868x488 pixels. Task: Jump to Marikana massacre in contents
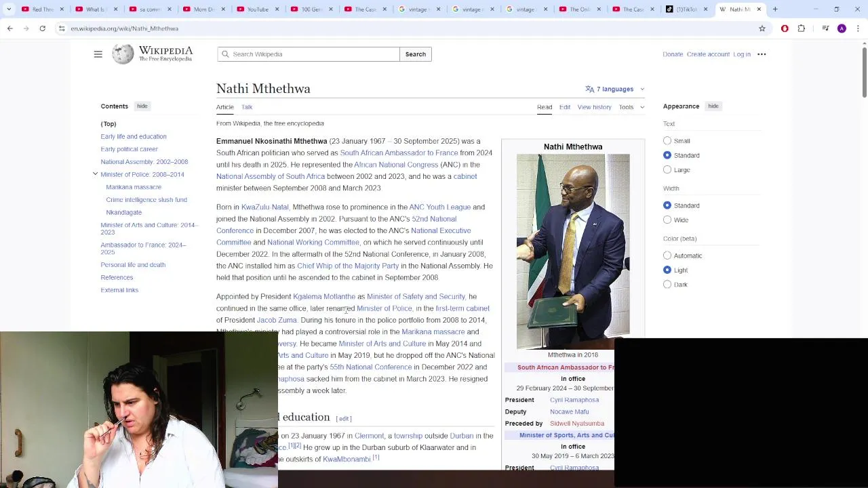click(134, 187)
